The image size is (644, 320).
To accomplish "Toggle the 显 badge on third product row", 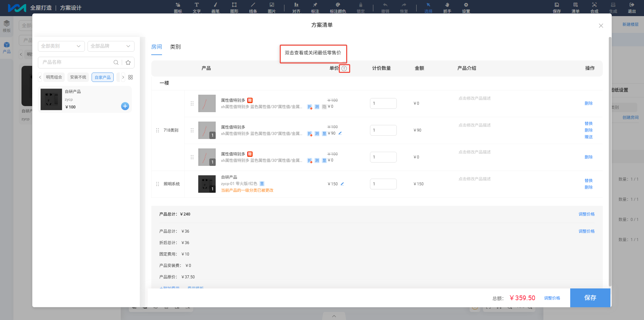I will [x=324, y=161].
